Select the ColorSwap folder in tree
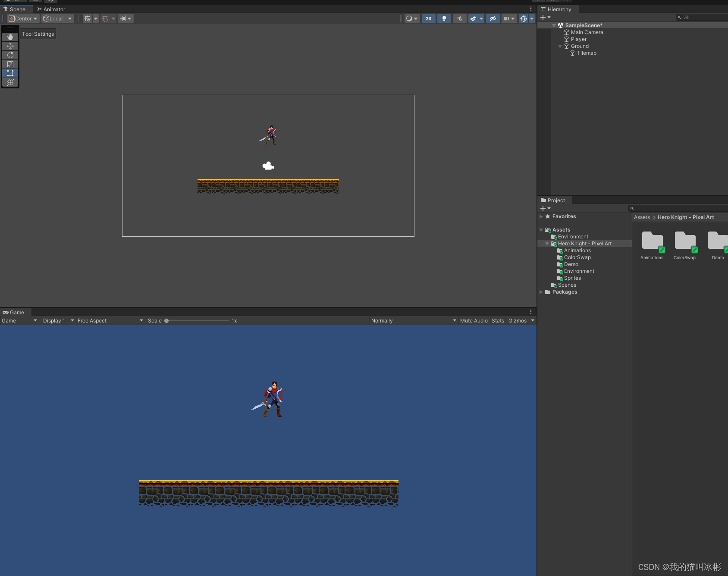 [x=577, y=257]
